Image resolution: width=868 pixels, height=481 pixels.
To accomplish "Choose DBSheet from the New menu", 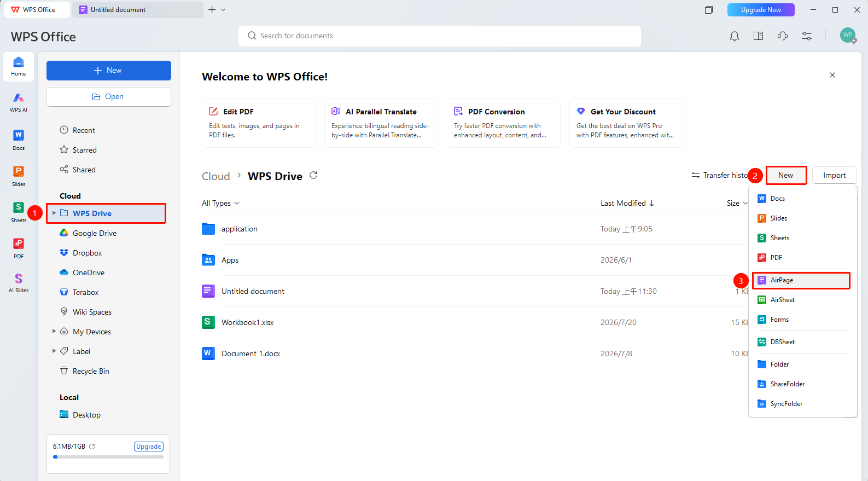I will coord(801,342).
